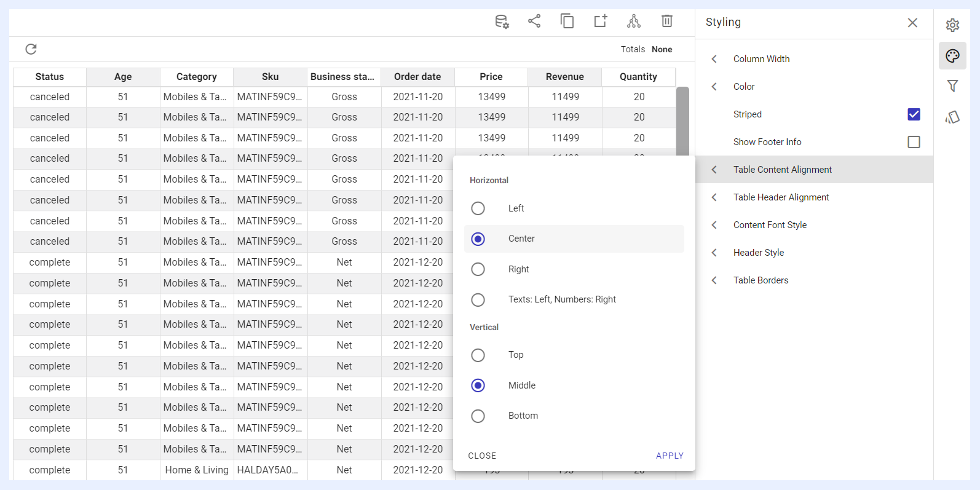Click the Order date column header
The image size is (980, 490).
click(x=417, y=77)
